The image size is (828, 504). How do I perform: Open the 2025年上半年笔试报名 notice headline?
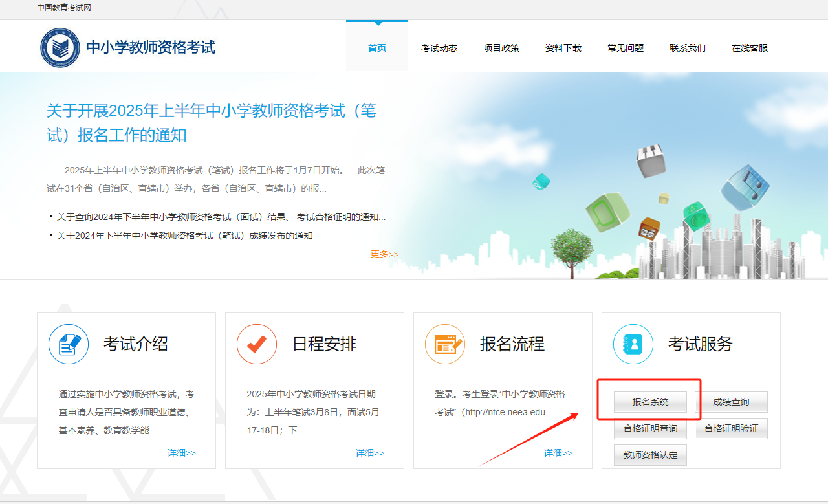(211, 122)
